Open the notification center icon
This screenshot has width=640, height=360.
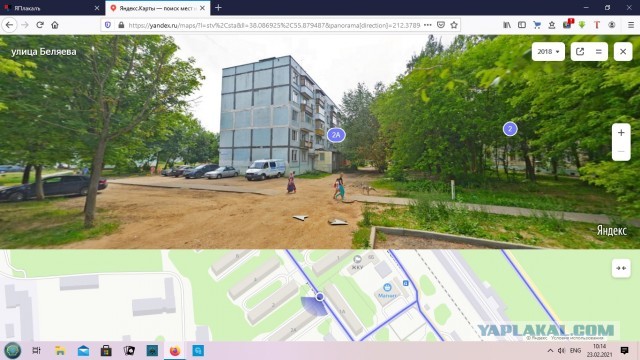[624, 351]
